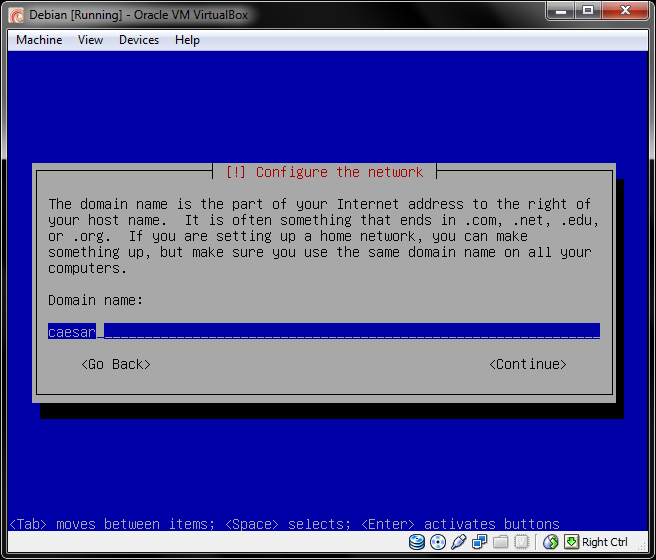Open the Help menu
656x560 pixels.
[x=187, y=40]
